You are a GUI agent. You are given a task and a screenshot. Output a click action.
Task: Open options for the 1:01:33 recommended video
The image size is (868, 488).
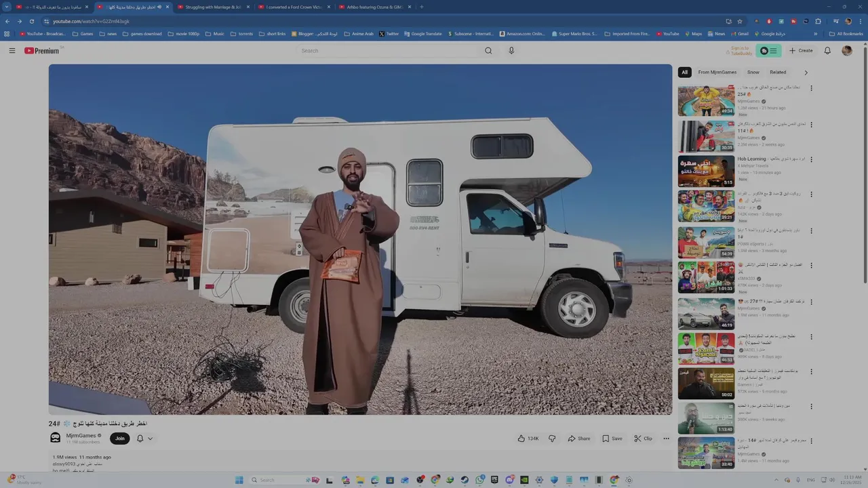(x=811, y=266)
